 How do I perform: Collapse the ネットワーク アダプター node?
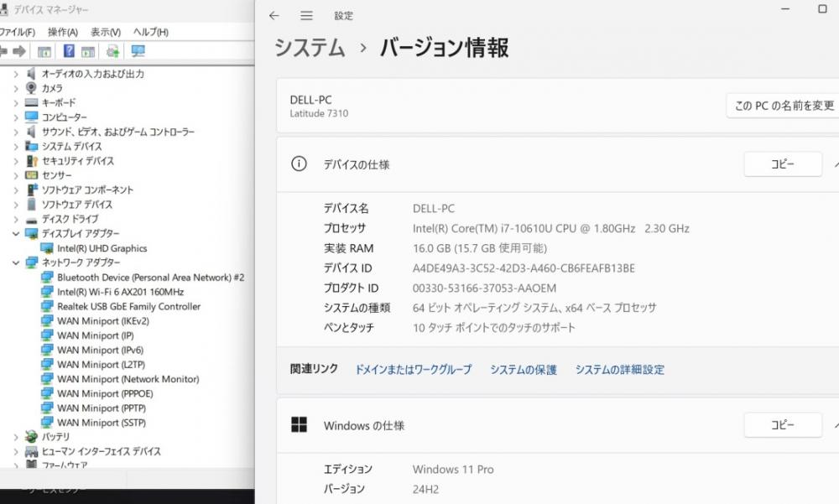pyautogui.click(x=15, y=262)
